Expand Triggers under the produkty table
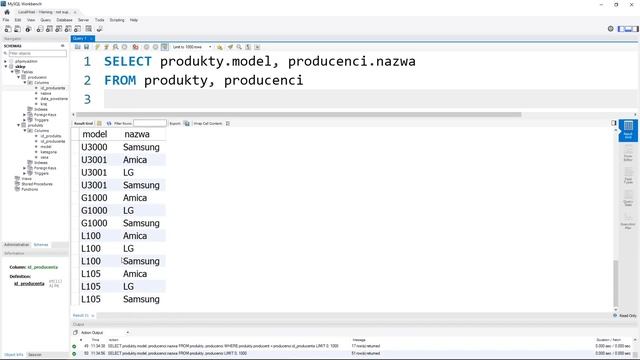 click(24, 173)
